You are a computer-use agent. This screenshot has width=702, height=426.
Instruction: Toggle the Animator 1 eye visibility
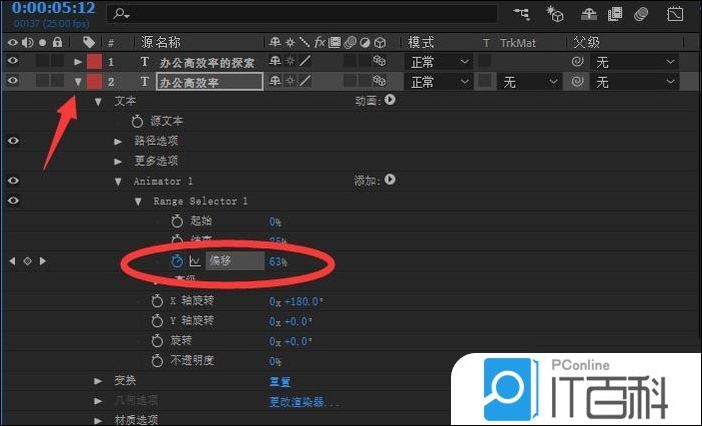pos(13,180)
